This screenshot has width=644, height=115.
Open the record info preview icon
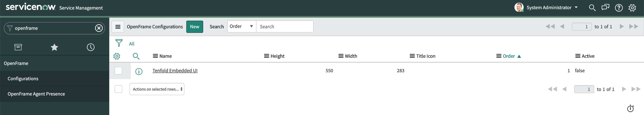click(139, 71)
